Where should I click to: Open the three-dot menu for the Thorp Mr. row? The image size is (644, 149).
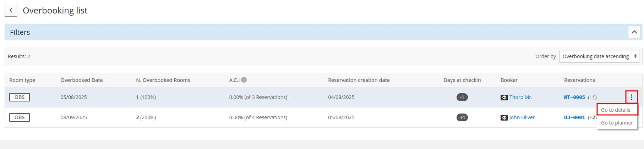coord(631,97)
